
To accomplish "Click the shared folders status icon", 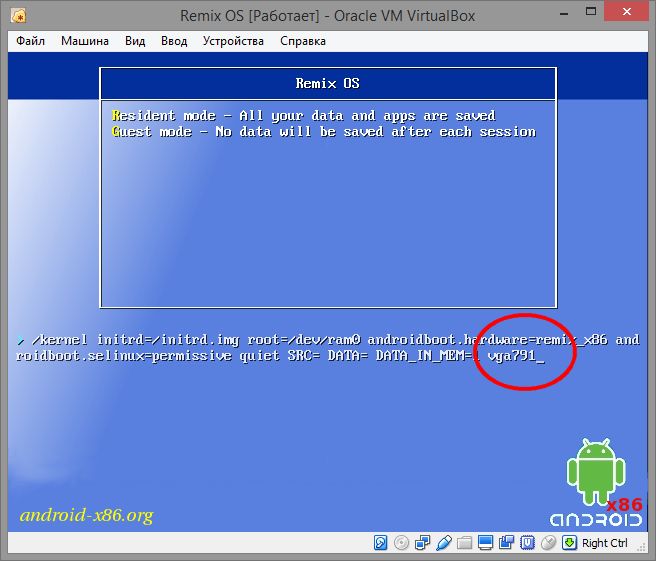I will click(x=464, y=543).
